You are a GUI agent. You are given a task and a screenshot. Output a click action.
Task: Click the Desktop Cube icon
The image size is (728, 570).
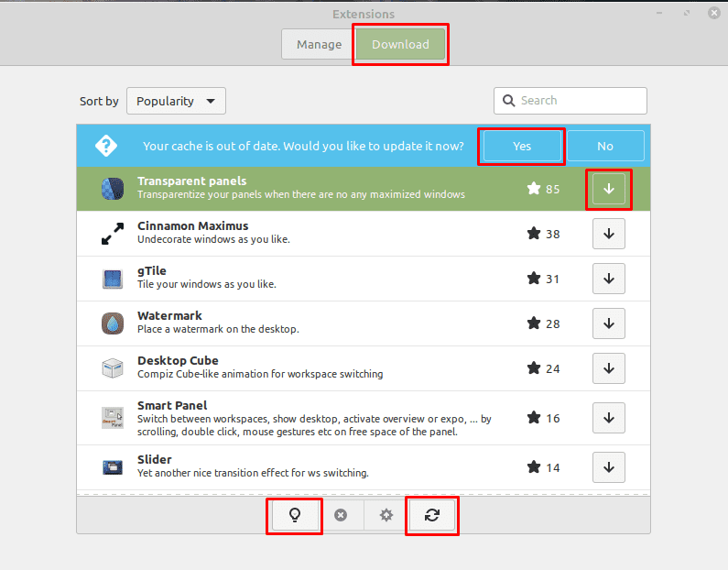[113, 368]
